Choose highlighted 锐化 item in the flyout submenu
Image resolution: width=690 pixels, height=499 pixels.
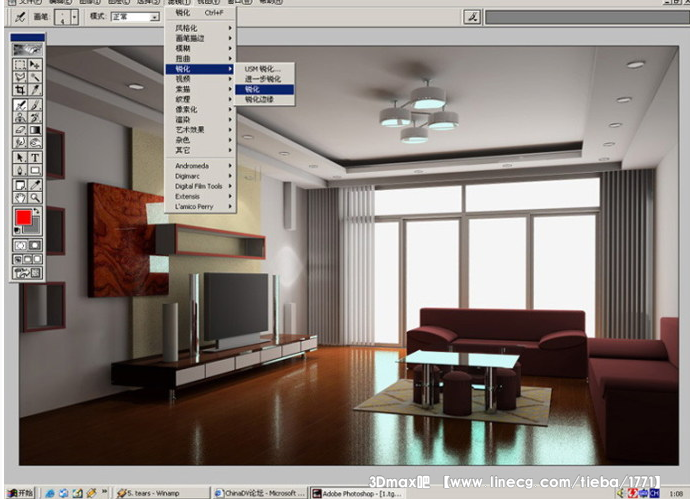coord(264,89)
